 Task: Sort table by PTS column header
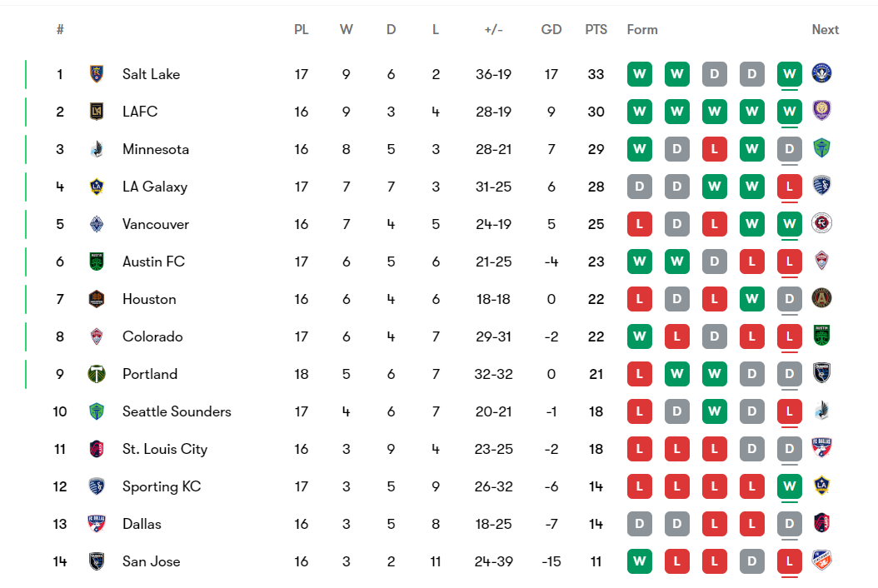[x=596, y=29]
